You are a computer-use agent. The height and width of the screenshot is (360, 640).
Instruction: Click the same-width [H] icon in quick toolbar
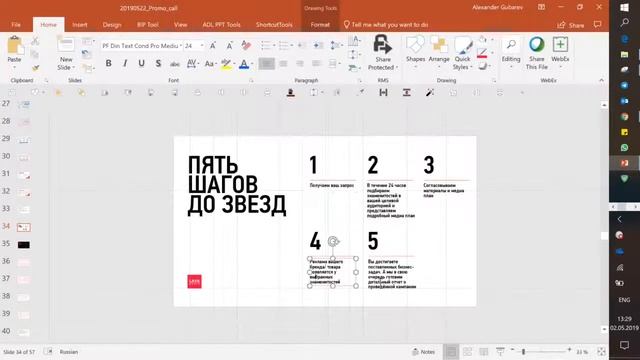pyautogui.click(x=383, y=93)
